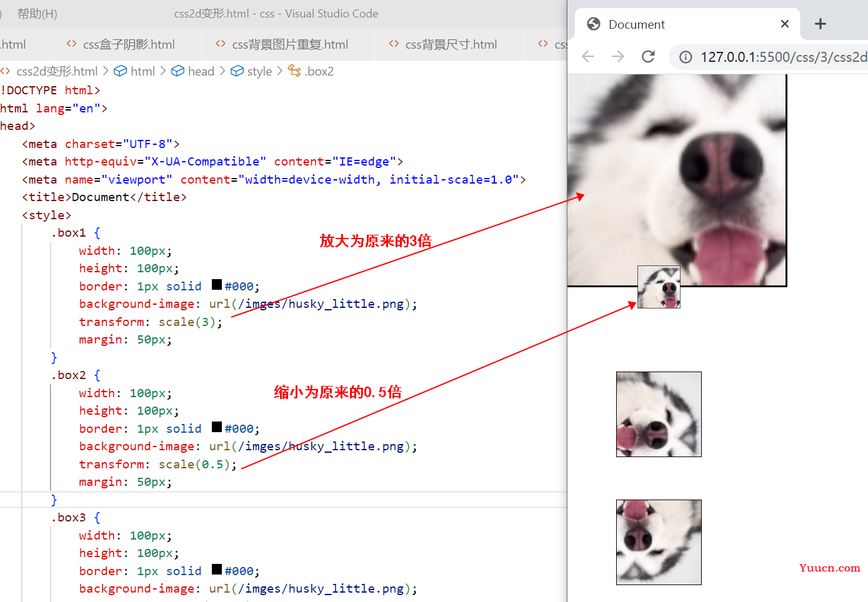Click the .box3 selector text
This screenshot has width=868, height=602.
[68, 518]
